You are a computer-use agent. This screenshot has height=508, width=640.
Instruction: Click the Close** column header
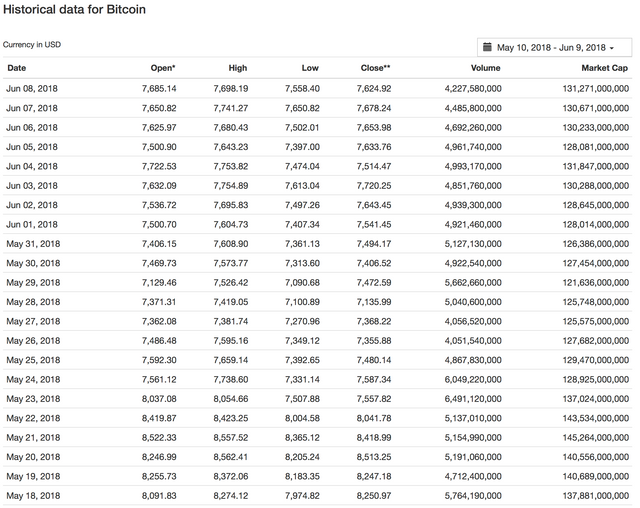point(375,68)
